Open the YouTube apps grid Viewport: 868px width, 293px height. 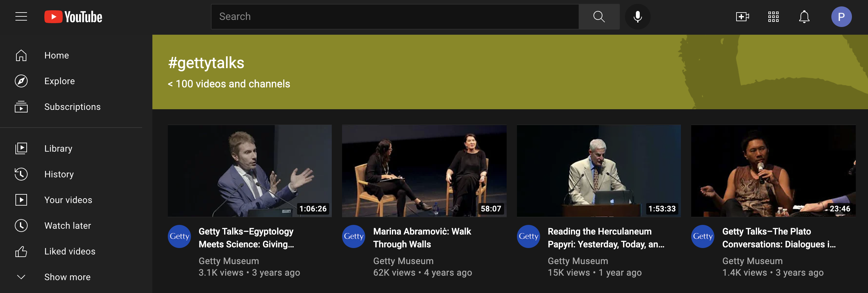[773, 16]
